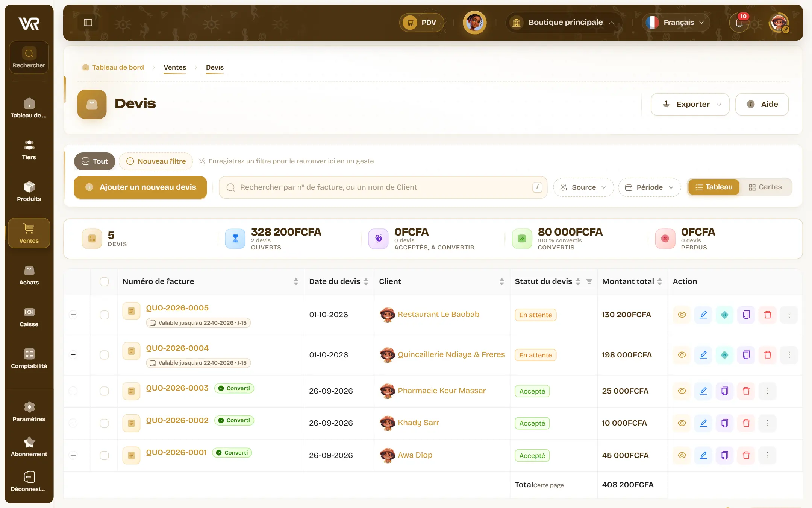Edit quote QUO-2026-0005 with pencil icon
Image resolution: width=812 pixels, height=508 pixels.
pyautogui.click(x=703, y=315)
